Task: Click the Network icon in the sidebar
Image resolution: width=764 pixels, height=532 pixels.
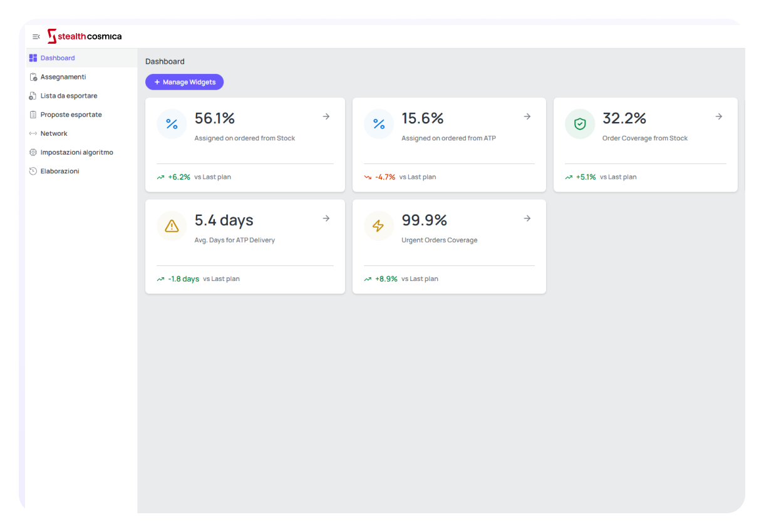Action: pos(33,133)
